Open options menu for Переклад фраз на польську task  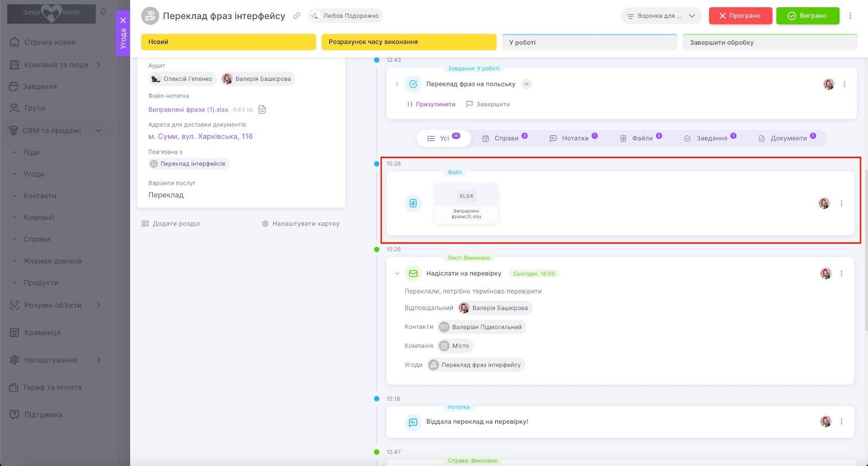[844, 84]
